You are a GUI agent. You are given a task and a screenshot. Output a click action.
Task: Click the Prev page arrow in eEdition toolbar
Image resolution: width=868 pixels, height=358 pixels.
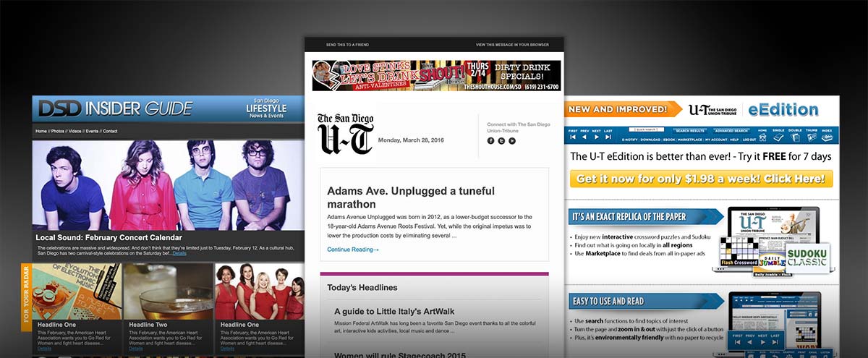(x=584, y=137)
